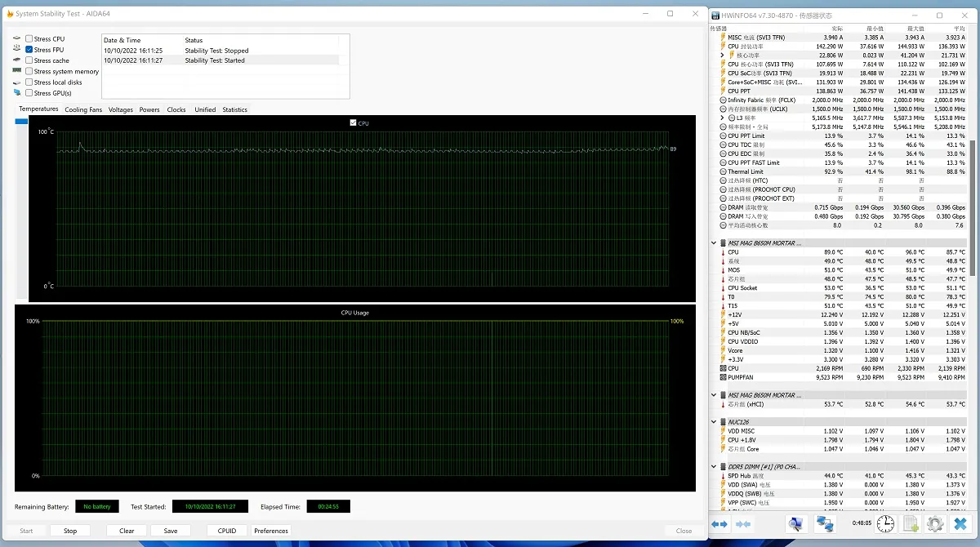The image size is (980, 547).
Task: Click the lightning icon next to CPU PPT
Action: click(x=724, y=91)
